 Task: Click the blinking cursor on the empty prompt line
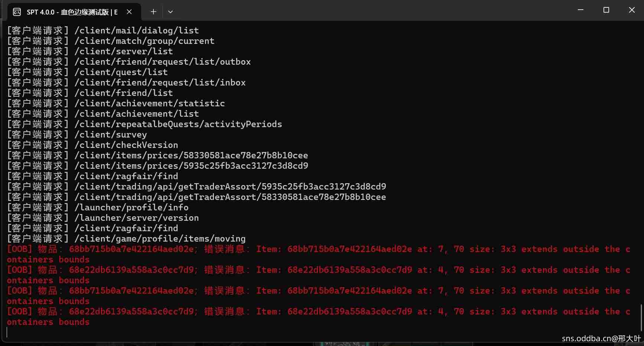[7, 332]
